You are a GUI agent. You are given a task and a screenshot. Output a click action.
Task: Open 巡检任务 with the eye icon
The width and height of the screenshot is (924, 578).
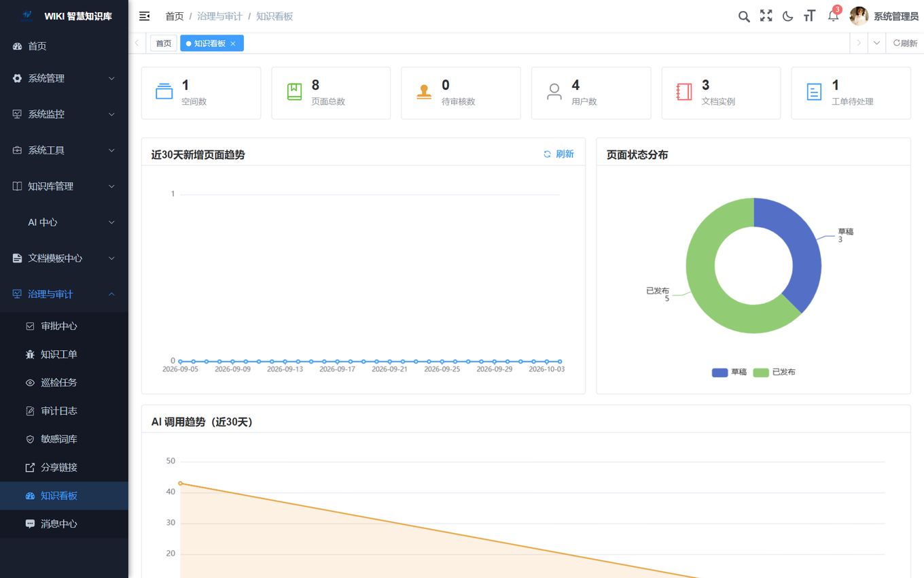[x=64, y=383]
